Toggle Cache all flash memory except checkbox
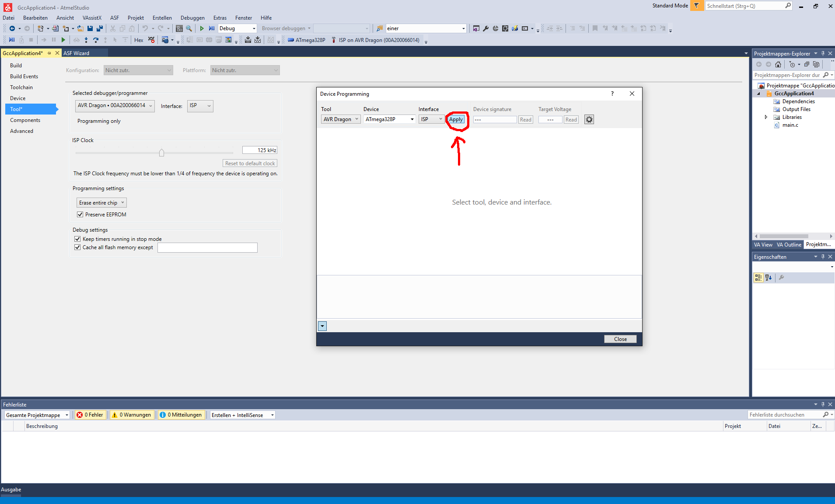Image resolution: width=835 pixels, height=504 pixels. pyautogui.click(x=77, y=247)
